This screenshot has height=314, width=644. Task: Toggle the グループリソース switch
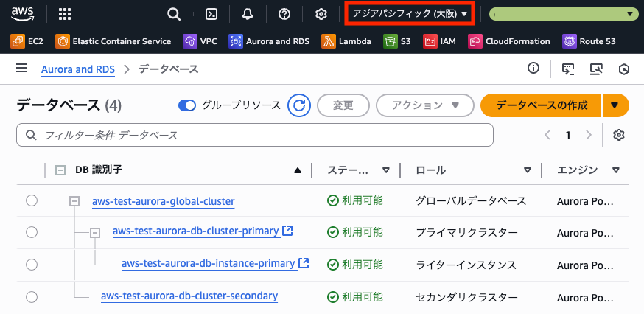tap(187, 105)
